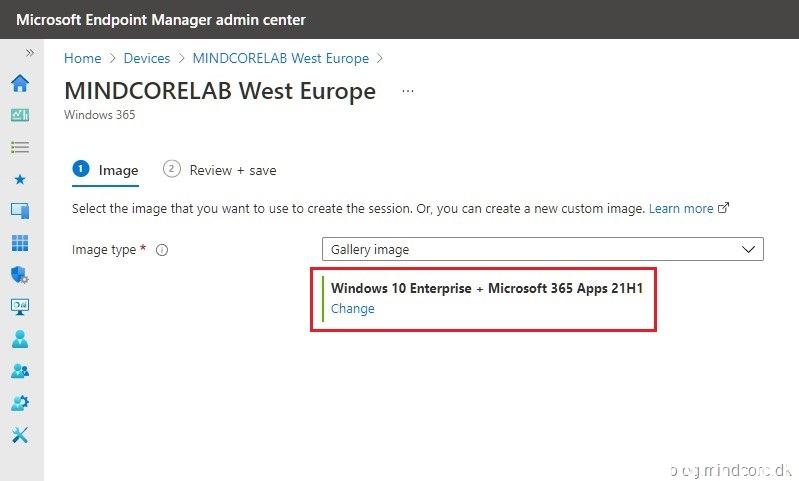Open Home from the sidebar house icon
Viewport: 799px width, 481px height.
click(20, 83)
